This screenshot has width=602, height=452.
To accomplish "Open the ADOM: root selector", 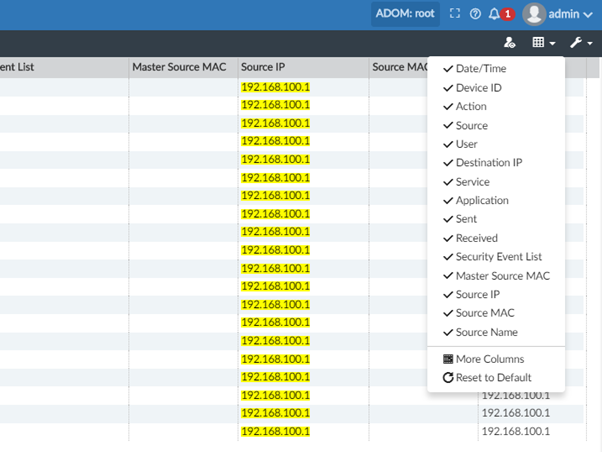I will click(405, 14).
